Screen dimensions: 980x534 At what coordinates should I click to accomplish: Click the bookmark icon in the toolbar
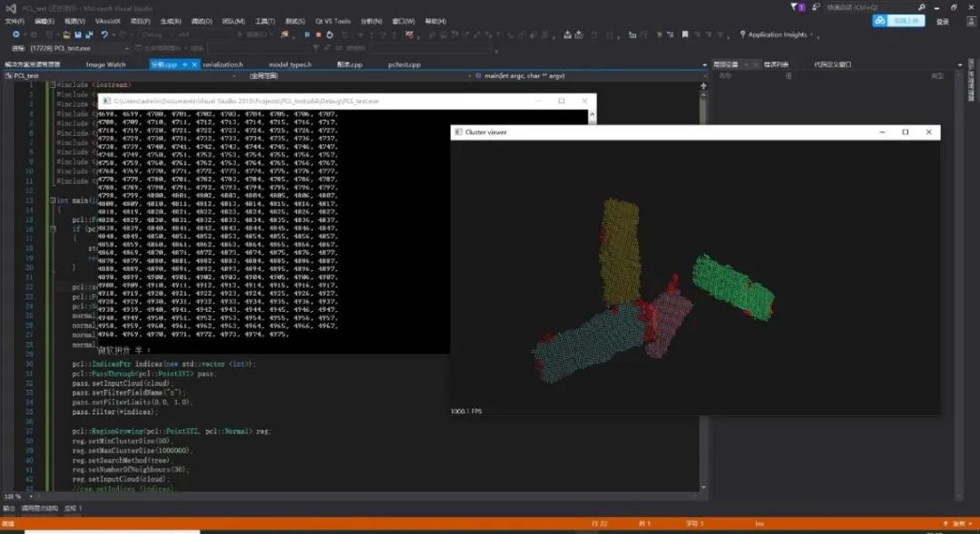(x=685, y=34)
